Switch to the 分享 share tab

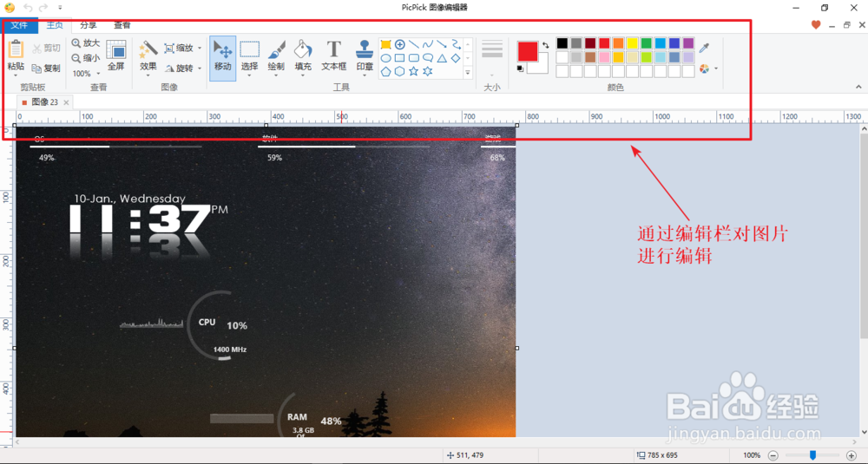pos(88,25)
